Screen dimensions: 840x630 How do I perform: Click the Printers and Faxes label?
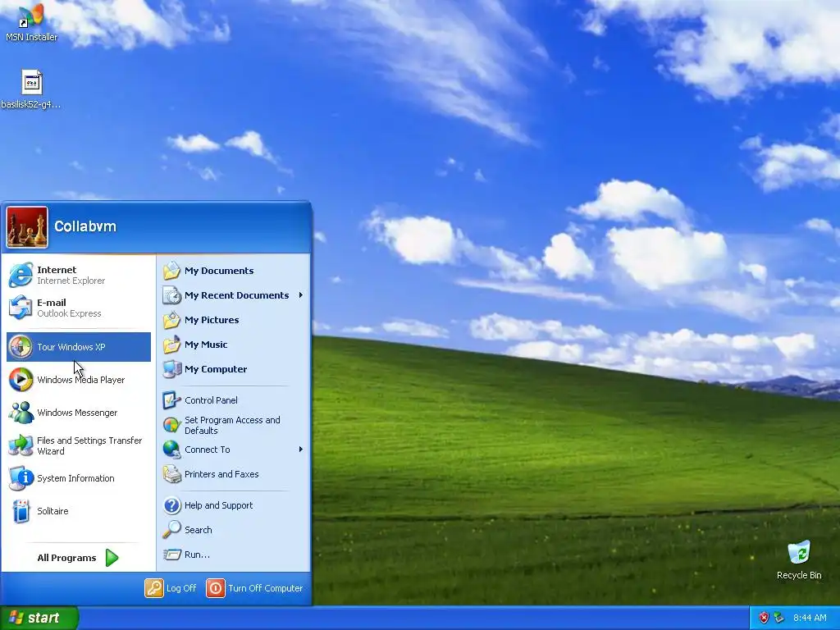click(221, 474)
